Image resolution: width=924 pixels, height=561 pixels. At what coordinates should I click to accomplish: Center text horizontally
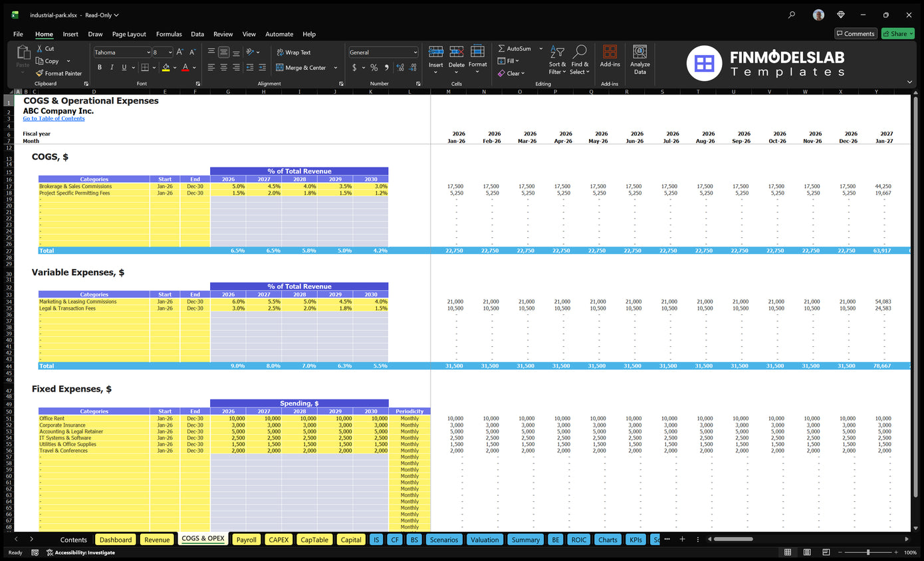(224, 67)
